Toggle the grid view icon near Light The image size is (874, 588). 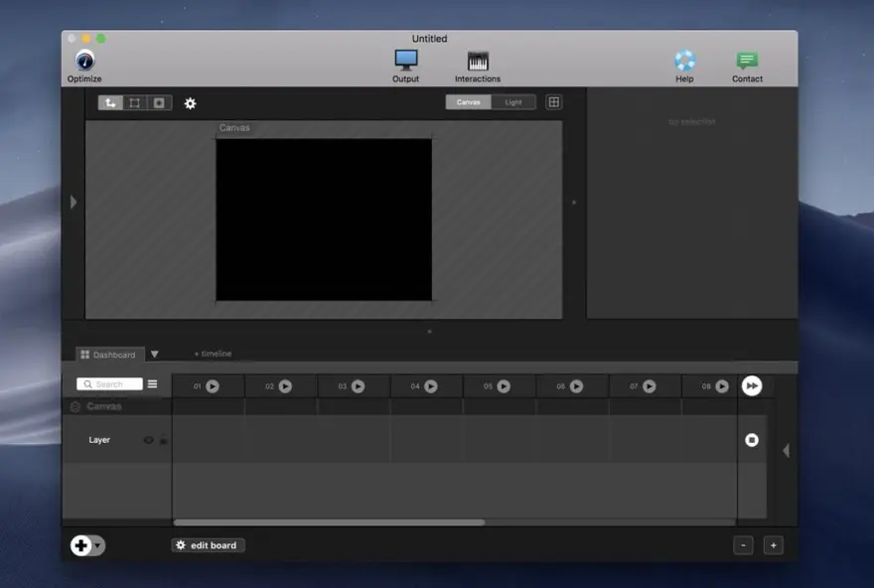[553, 102]
